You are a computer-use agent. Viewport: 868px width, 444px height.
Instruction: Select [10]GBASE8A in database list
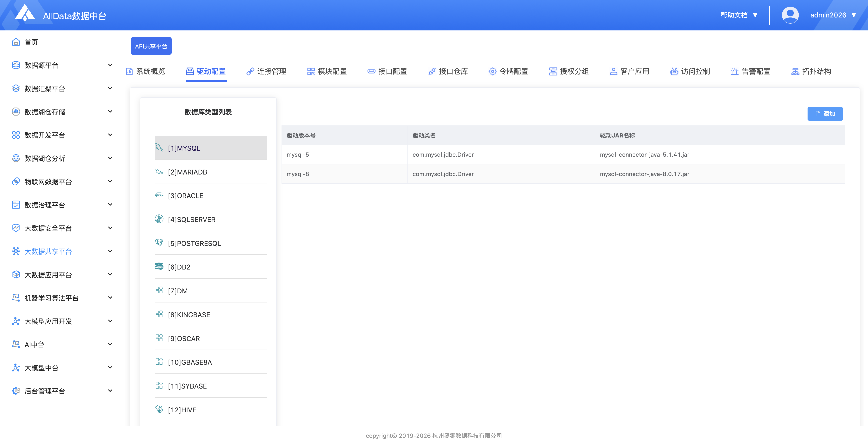tap(210, 362)
